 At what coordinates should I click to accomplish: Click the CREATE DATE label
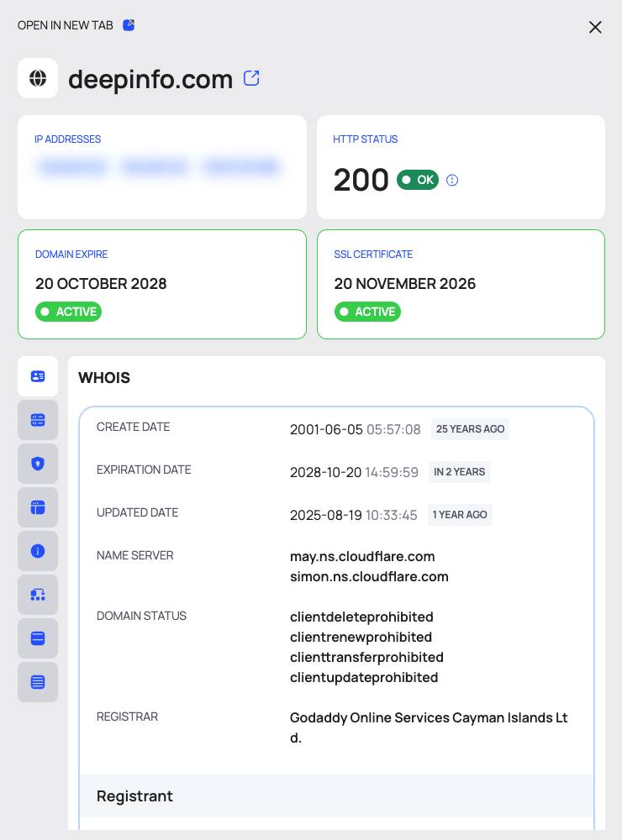point(133,427)
